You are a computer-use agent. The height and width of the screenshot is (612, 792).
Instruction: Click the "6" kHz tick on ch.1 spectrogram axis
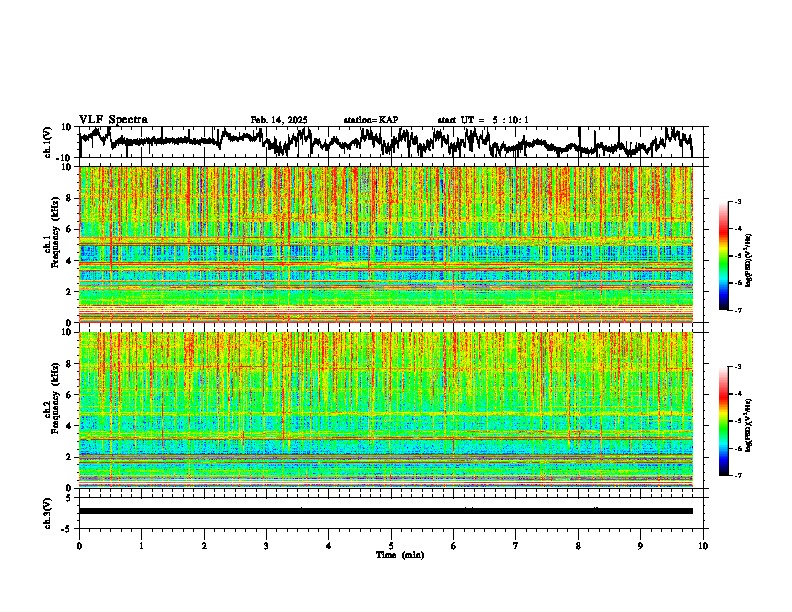click(70, 229)
